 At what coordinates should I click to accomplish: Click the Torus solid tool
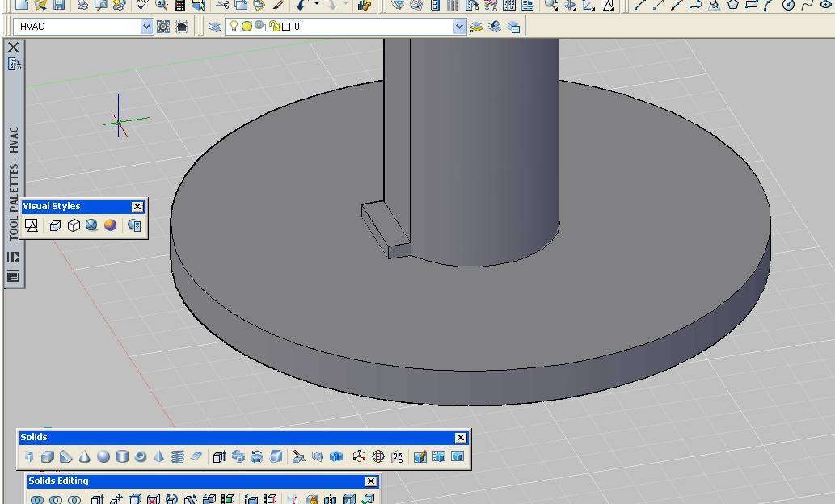141,457
